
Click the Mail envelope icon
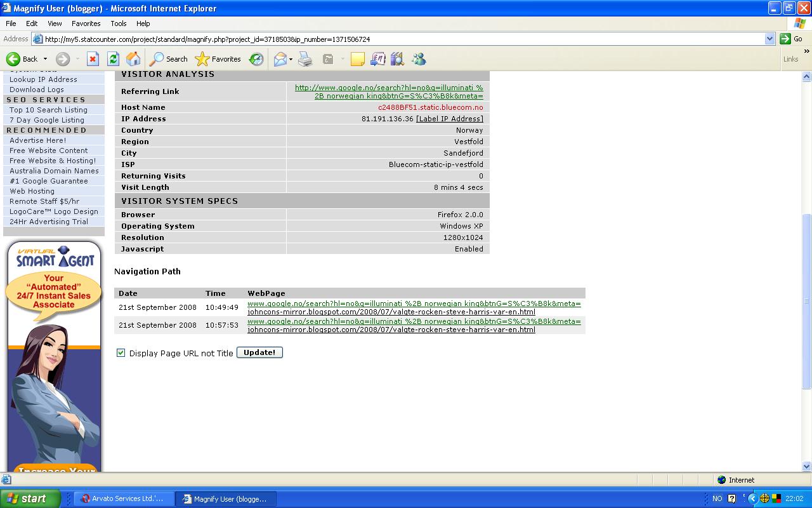pyautogui.click(x=280, y=59)
